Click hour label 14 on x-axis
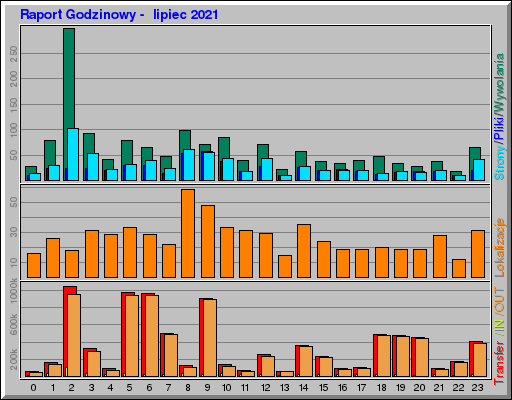The height and width of the screenshot is (400, 512). pyautogui.click(x=303, y=388)
